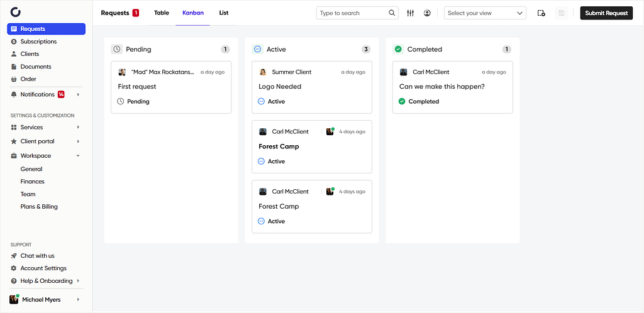Click Michael Myers profile avatar
The width and height of the screenshot is (644, 313).
pyautogui.click(x=14, y=299)
